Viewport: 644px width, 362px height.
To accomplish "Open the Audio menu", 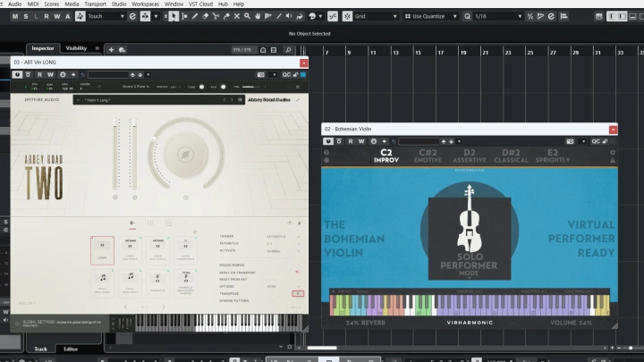I will click(x=15, y=4).
